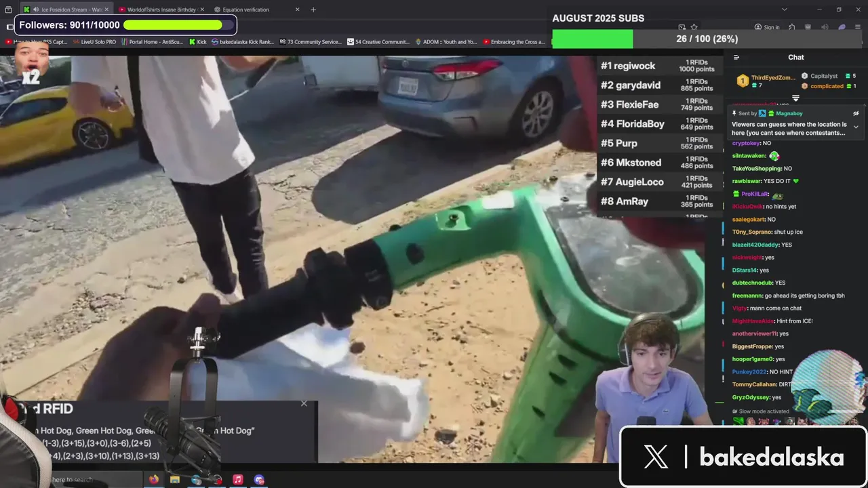Click username silntawaken in chat

coord(749,156)
